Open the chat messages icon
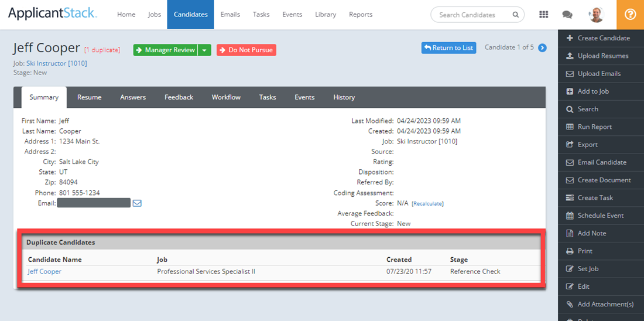The width and height of the screenshot is (644, 321). click(x=567, y=15)
